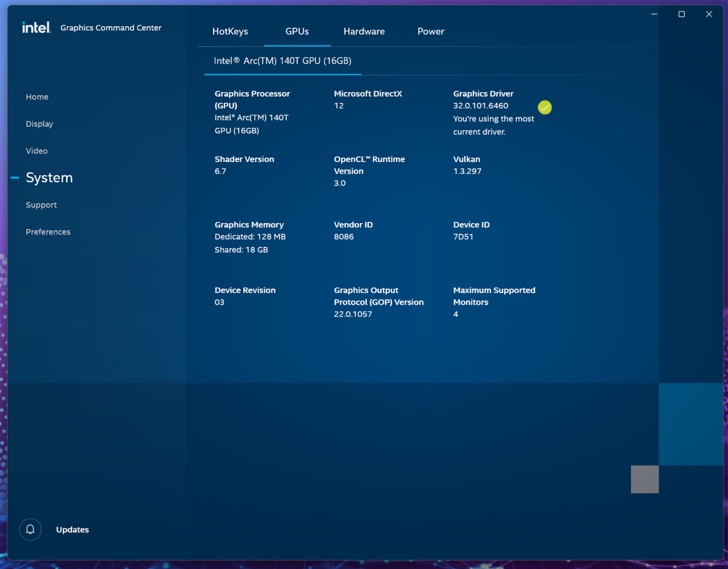Click the Vulkan version 1.3.297
728x569 pixels.
pyautogui.click(x=467, y=171)
